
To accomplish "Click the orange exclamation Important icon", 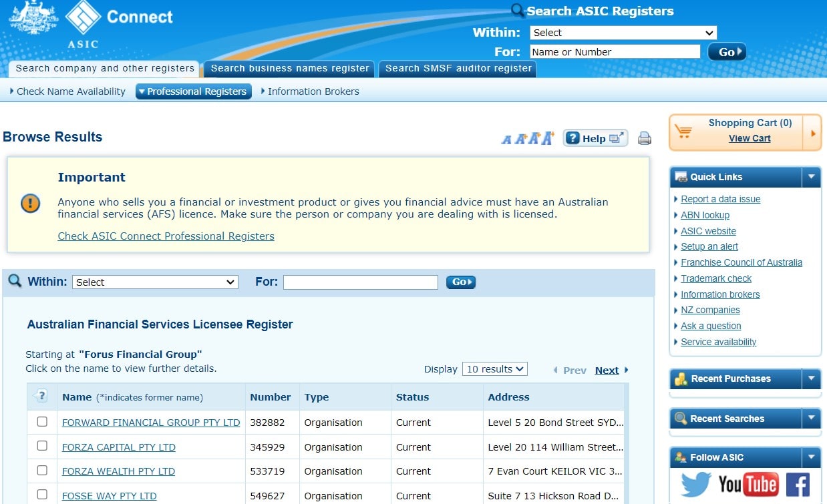I will pyautogui.click(x=31, y=204).
